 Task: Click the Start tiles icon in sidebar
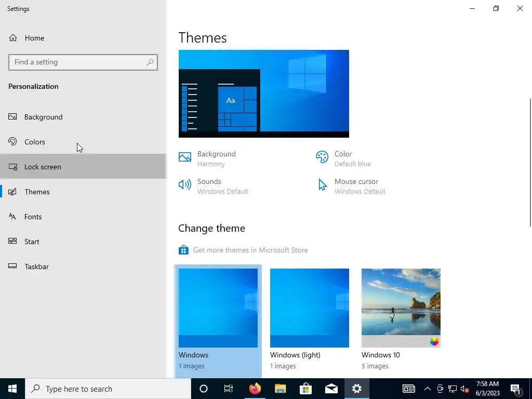12,241
